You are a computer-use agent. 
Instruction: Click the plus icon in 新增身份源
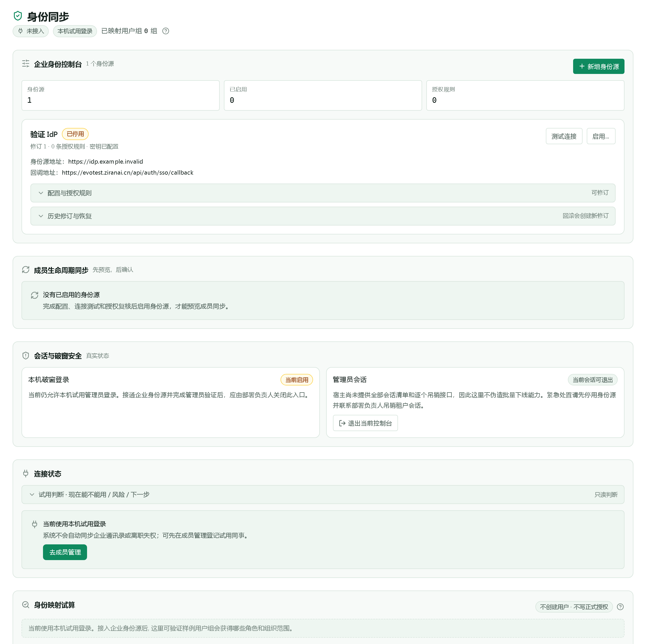click(x=582, y=66)
